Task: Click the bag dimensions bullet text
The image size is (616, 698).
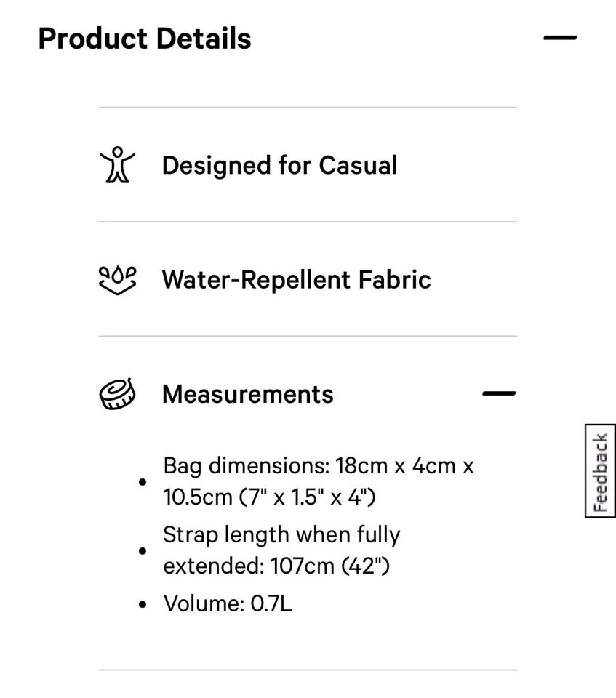Action: (x=318, y=481)
